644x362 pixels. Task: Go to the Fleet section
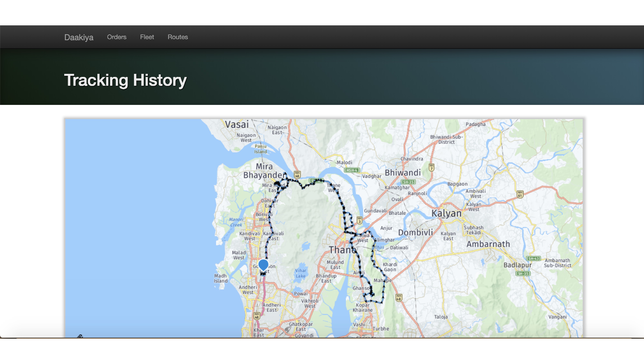coord(147,37)
